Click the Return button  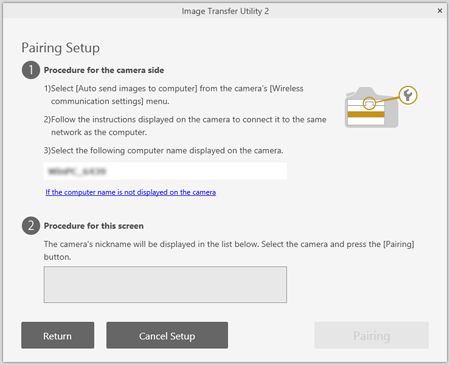pos(58,335)
